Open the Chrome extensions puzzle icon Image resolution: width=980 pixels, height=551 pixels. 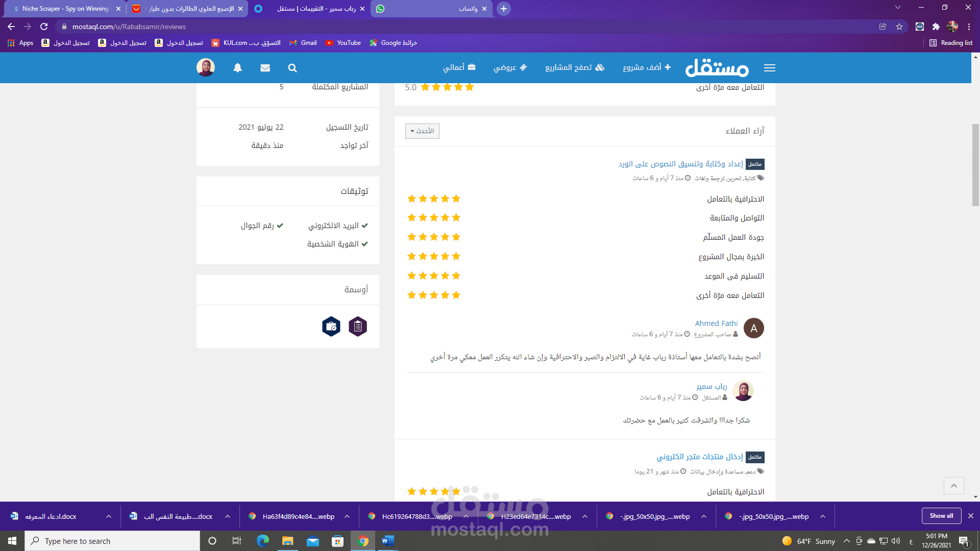936,27
